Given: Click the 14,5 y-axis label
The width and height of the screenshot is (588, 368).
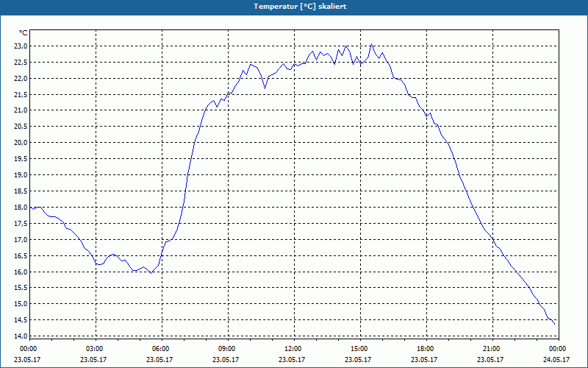Looking at the screenshot, I should pos(21,320).
